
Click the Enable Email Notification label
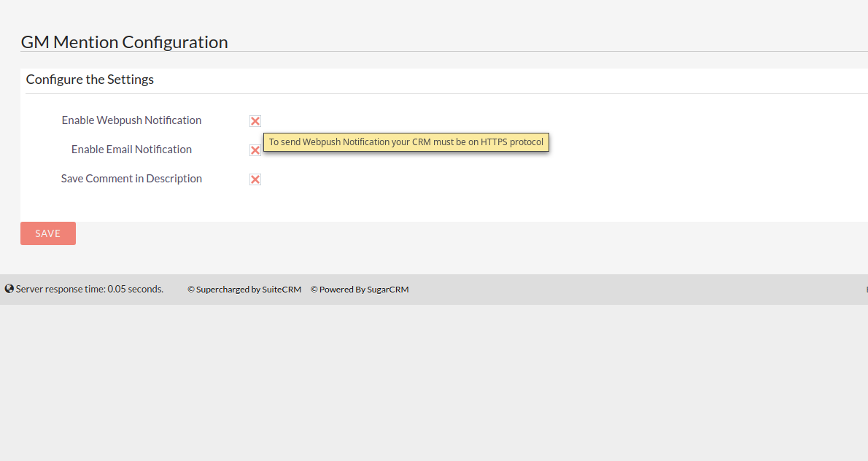pyautogui.click(x=132, y=150)
